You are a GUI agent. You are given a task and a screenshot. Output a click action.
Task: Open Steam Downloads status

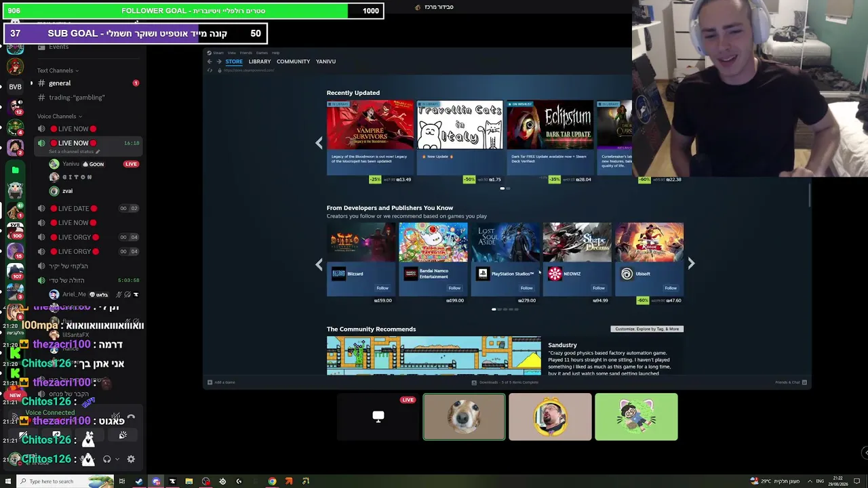[x=505, y=382]
